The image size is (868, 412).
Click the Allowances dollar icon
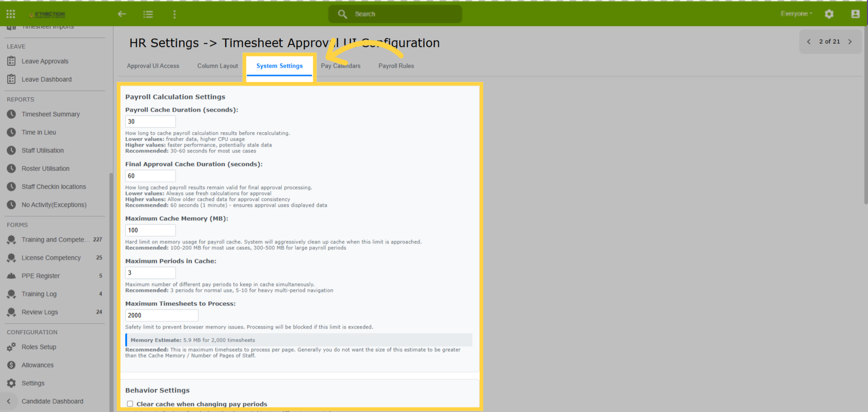coord(11,365)
